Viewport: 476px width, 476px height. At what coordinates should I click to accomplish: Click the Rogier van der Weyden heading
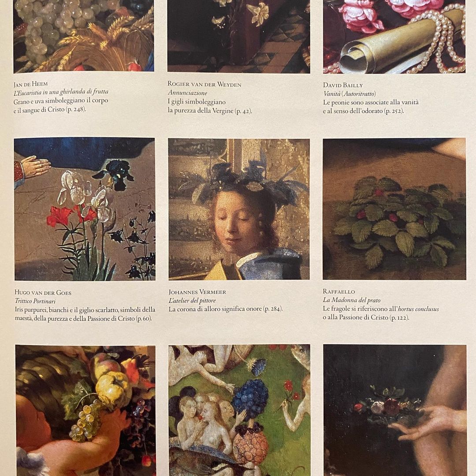click(x=205, y=84)
